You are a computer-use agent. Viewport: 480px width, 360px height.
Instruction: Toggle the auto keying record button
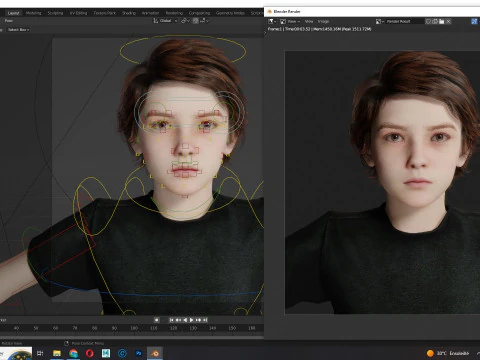pyautogui.click(x=156, y=320)
